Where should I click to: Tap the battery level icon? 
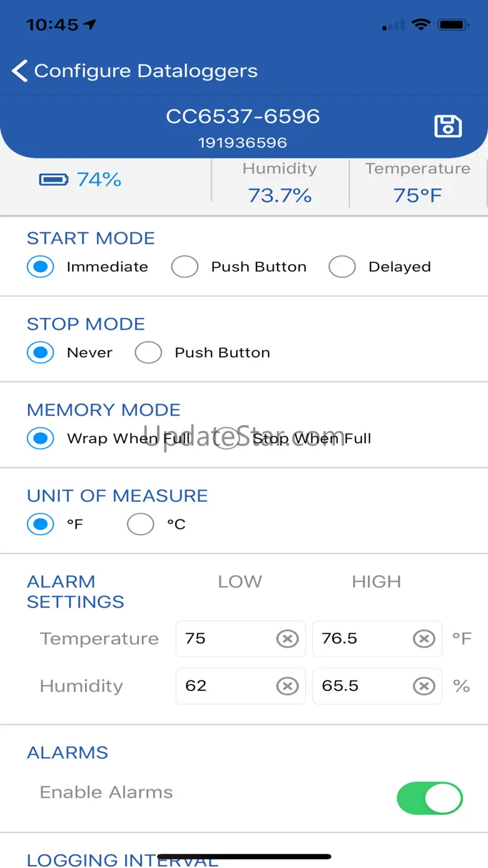[x=54, y=180]
